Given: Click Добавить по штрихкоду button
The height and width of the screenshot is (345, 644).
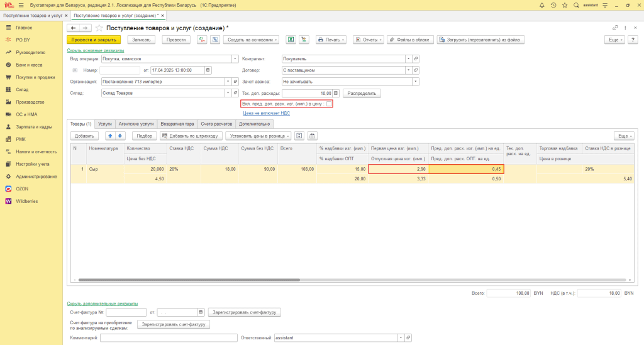Looking at the screenshot, I should click(x=191, y=136).
